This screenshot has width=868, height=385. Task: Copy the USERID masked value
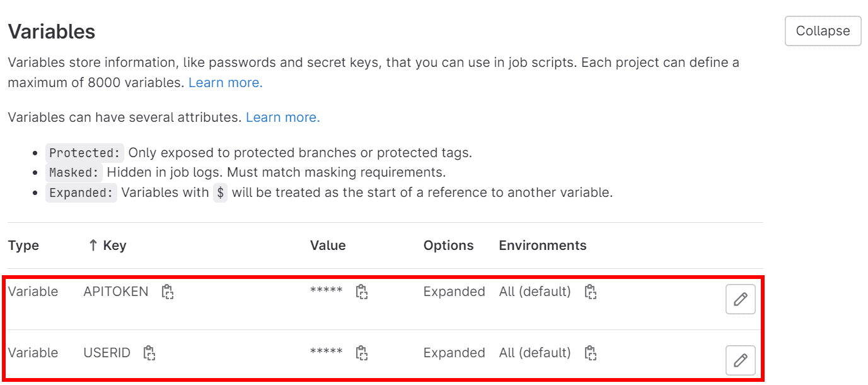coord(361,353)
